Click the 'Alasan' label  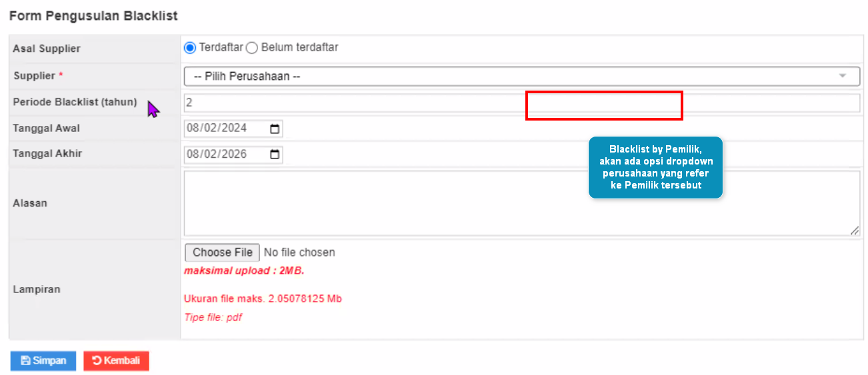(x=30, y=203)
